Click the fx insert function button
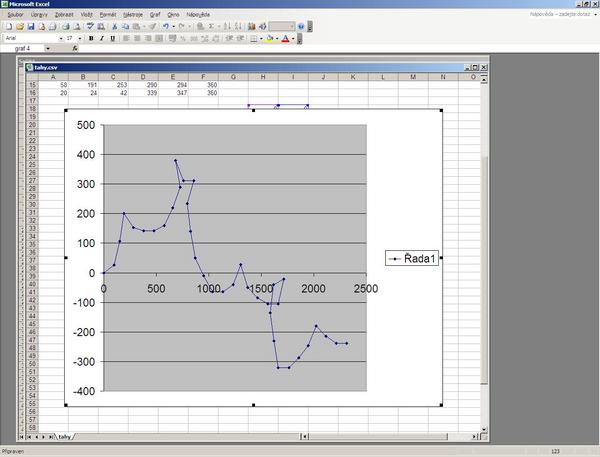Viewport: 600px width, 457px height. click(75, 48)
